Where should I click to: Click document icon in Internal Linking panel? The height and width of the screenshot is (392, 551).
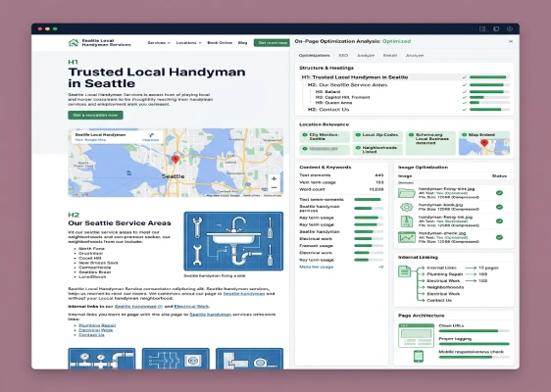(404, 271)
